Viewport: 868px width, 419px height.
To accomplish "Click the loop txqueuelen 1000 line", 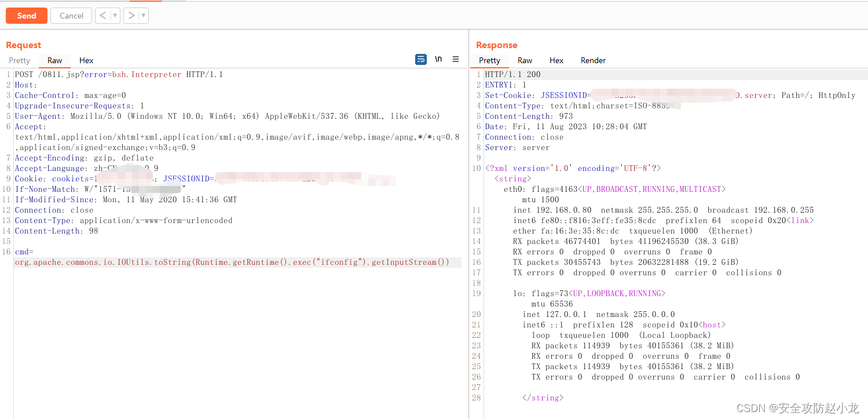I will coord(621,335).
